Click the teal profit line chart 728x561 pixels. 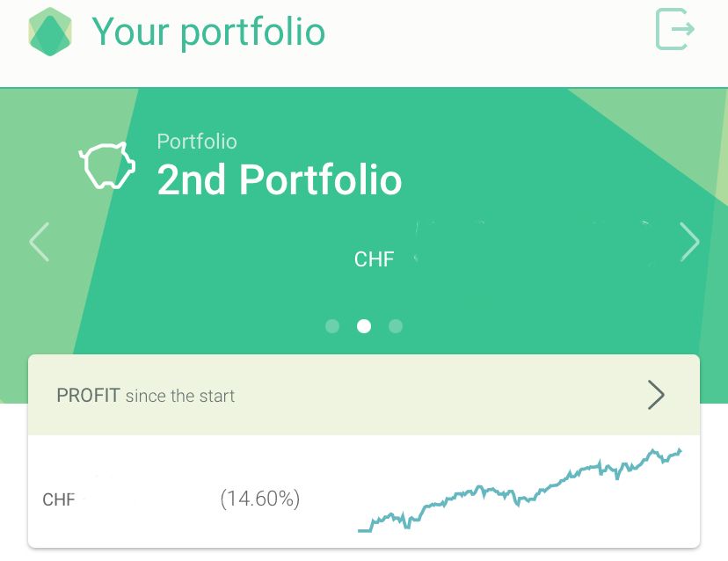520,490
